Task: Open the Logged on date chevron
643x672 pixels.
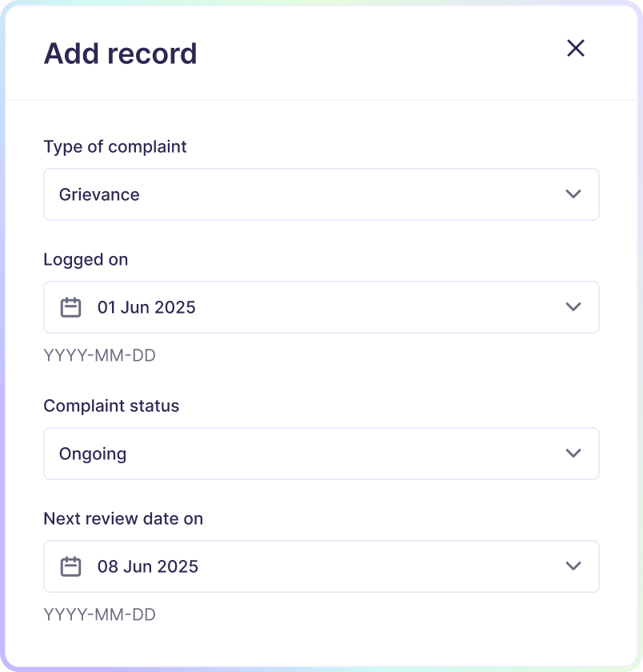Action: (x=573, y=307)
